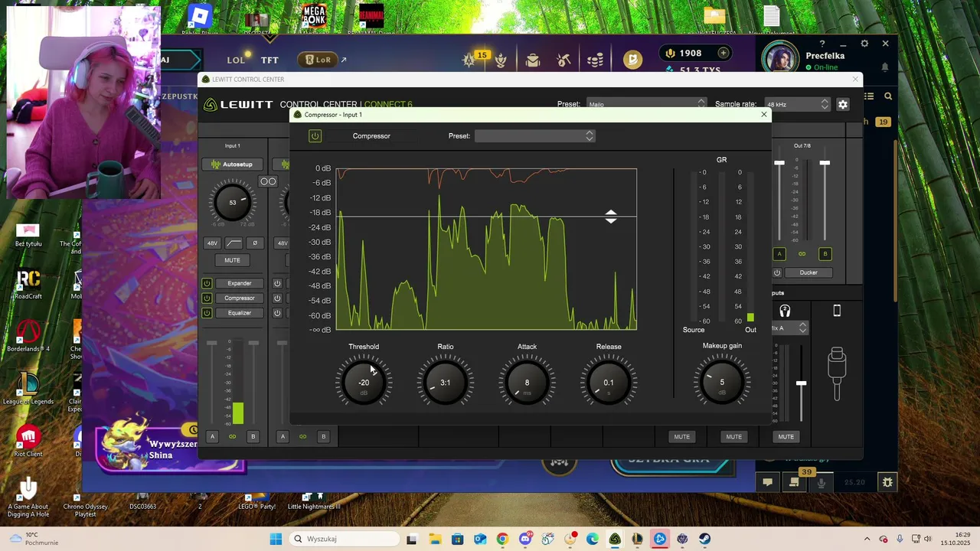980x551 pixels.
Task: Toggle the Compressor power button in the Compressor window
Action: 315,136
